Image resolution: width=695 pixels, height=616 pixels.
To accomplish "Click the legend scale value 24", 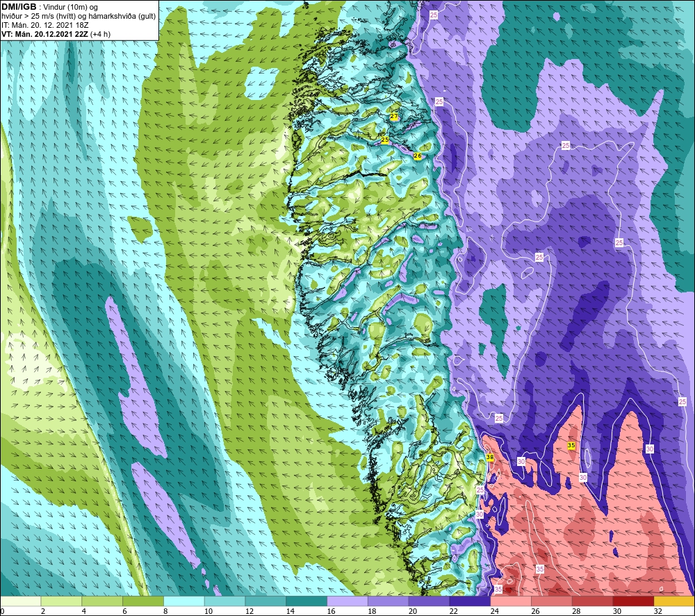I will tap(494, 611).
